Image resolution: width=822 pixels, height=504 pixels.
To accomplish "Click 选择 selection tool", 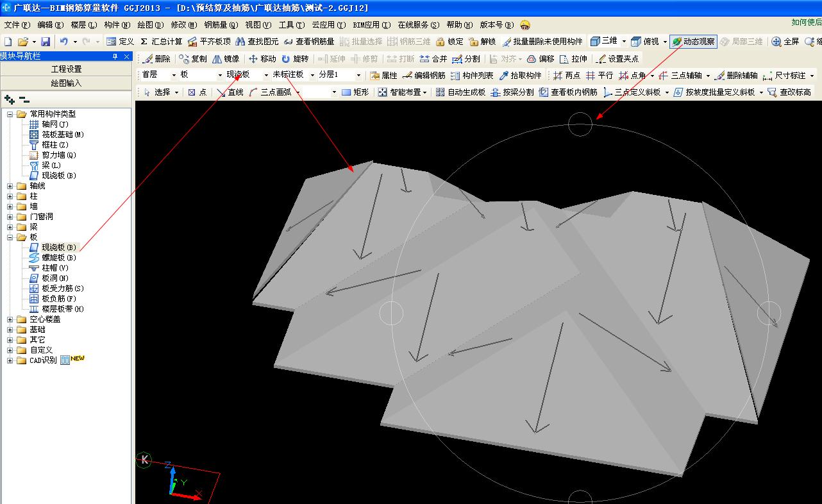I will 156,92.
